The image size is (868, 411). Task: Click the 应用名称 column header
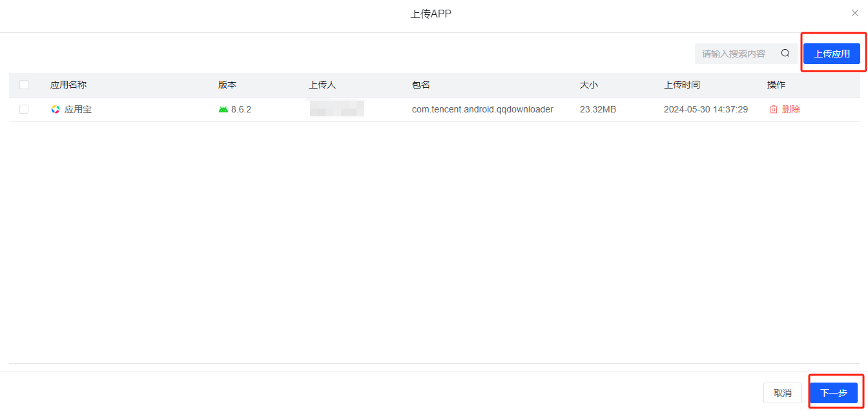coord(68,85)
